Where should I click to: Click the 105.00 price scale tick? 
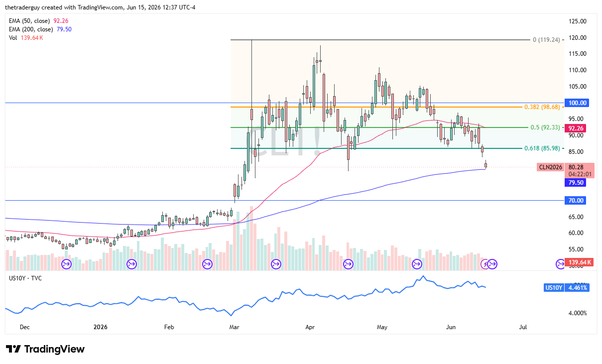click(577, 87)
